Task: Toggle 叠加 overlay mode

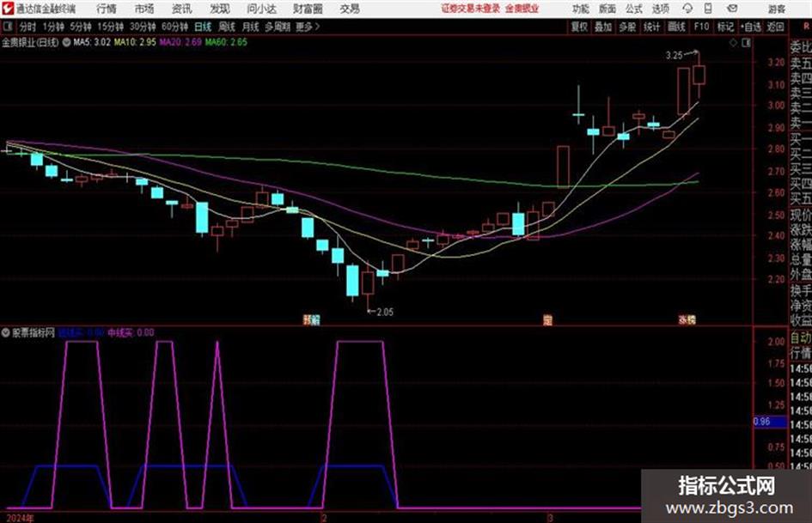Action: 603,27
